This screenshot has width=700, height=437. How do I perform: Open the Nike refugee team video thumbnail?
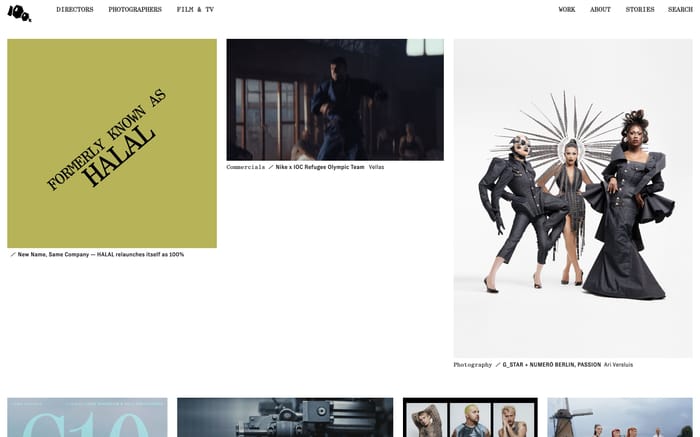335,100
